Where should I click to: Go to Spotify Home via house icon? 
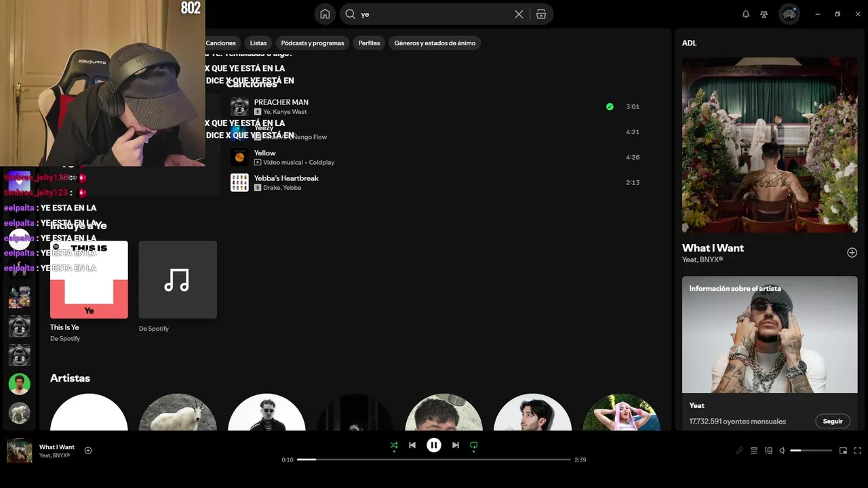(325, 14)
